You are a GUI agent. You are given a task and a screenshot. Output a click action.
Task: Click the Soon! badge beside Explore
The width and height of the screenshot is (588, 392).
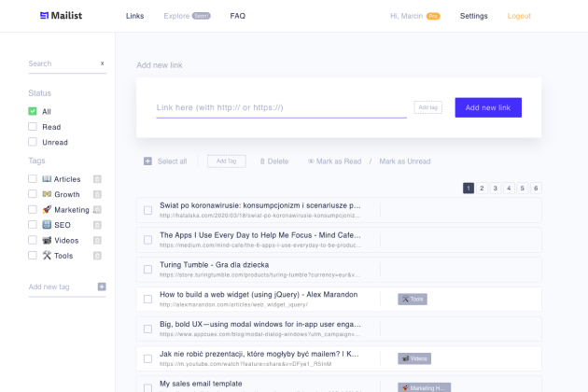(x=202, y=16)
